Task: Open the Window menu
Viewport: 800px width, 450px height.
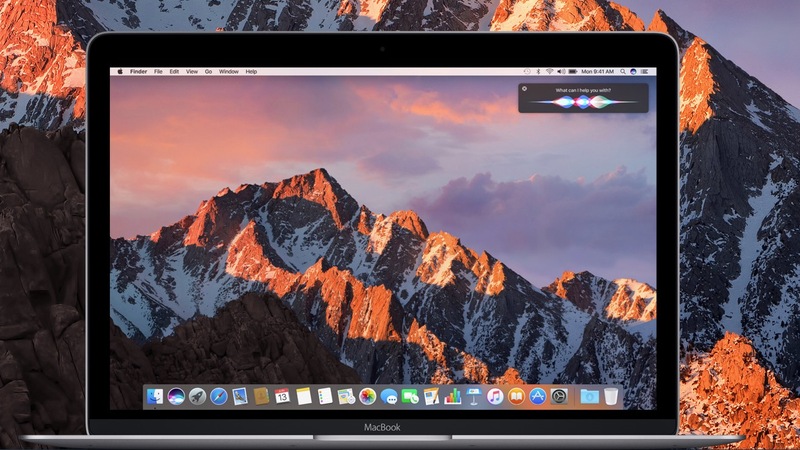Action: tap(229, 72)
